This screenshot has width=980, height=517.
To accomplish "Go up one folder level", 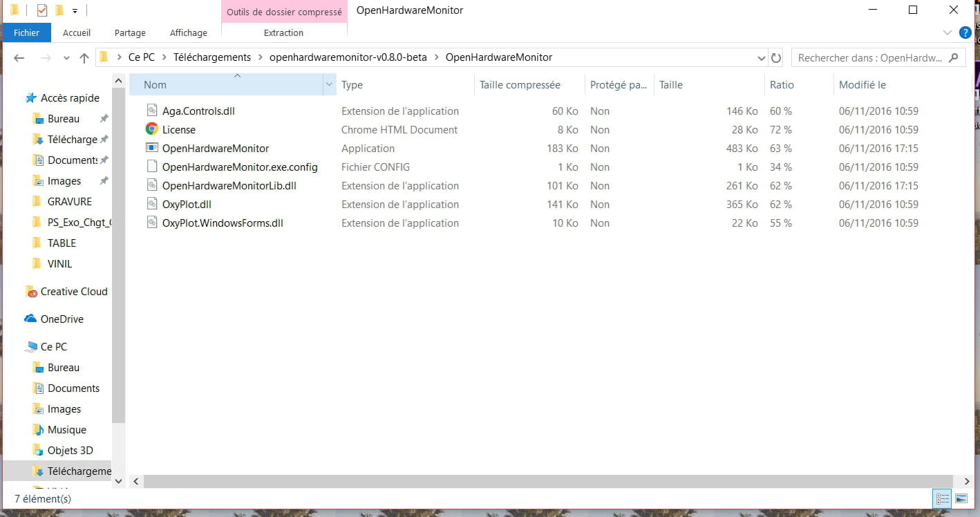I will click(84, 58).
